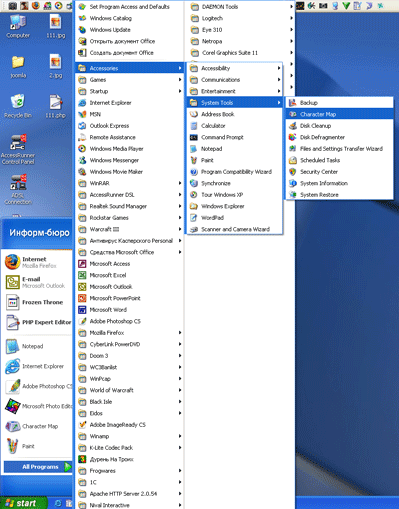Open Windows Media Player icon
Image resolution: width=399 pixels, height=509 pixels.
(82, 149)
